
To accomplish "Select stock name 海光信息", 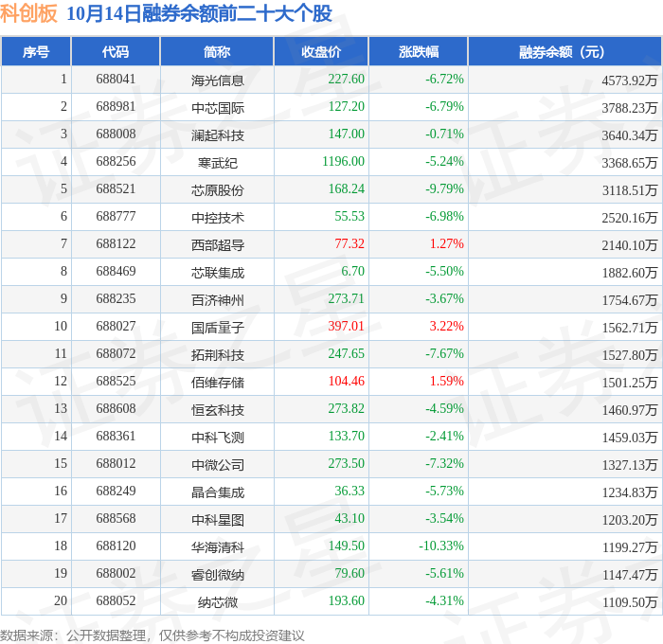I will click(x=217, y=80).
